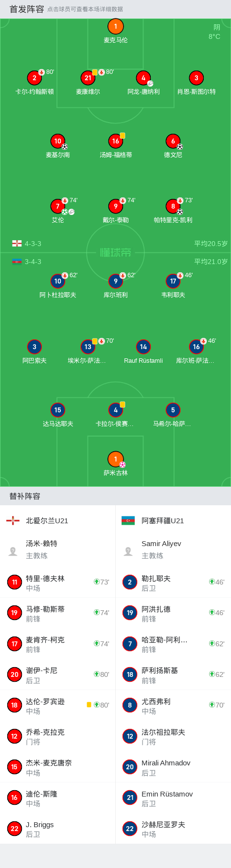Tap player 7 艾伦 jersey icon

coord(58,206)
